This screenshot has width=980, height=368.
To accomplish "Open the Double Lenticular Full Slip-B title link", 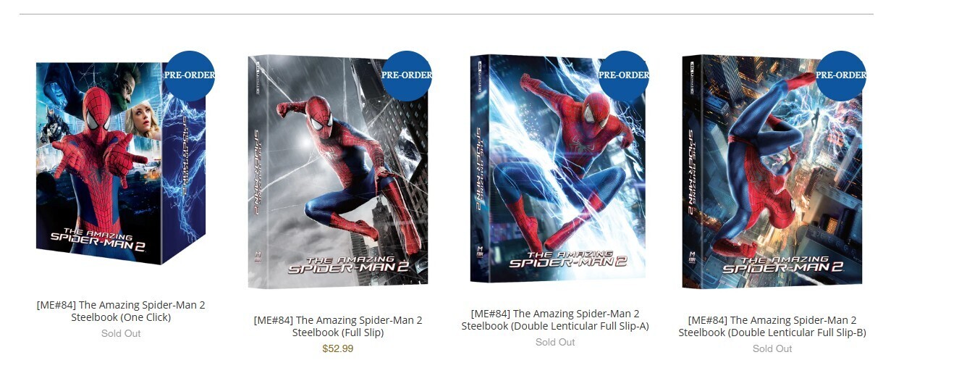I will [772, 327].
